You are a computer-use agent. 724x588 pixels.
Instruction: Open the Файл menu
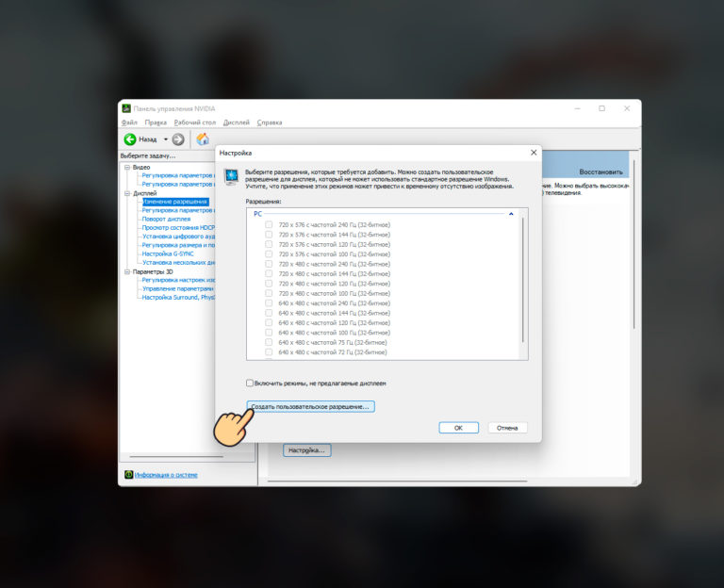point(130,122)
